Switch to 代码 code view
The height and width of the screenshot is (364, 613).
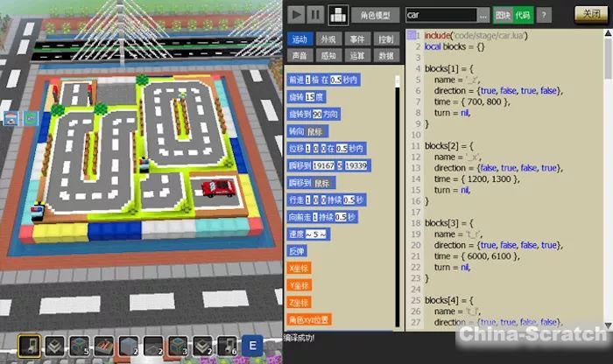[x=523, y=15]
